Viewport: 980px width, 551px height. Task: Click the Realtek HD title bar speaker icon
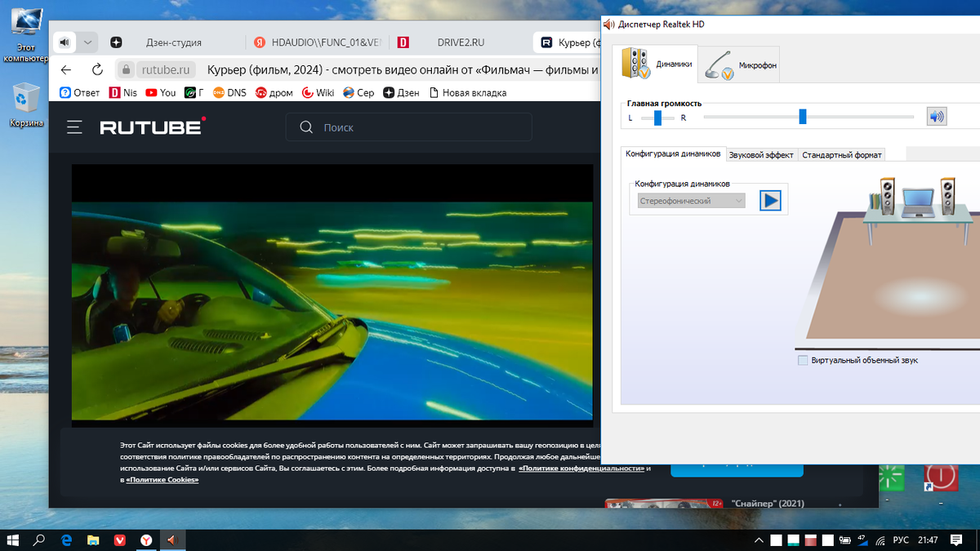pyautogui.click(x=608, y=24)
